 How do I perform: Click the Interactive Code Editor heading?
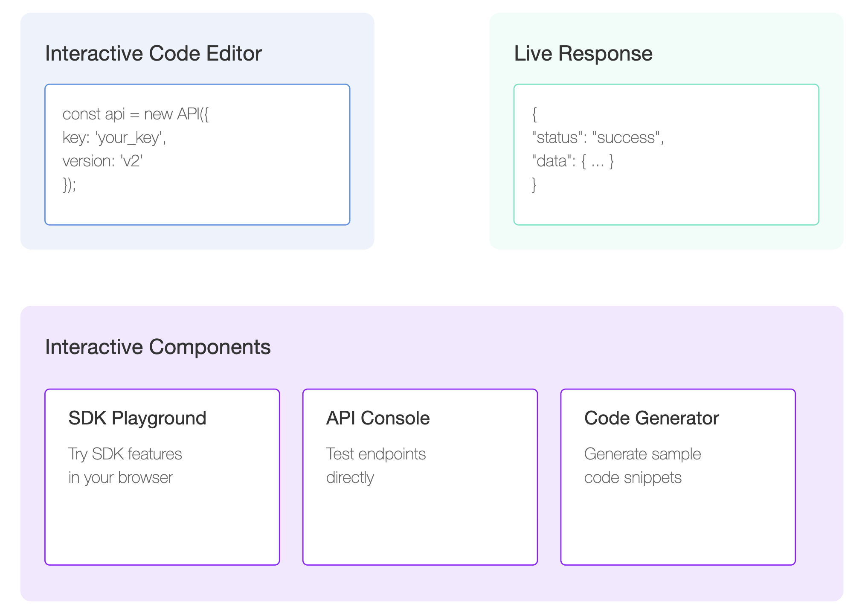pos(153,54)
